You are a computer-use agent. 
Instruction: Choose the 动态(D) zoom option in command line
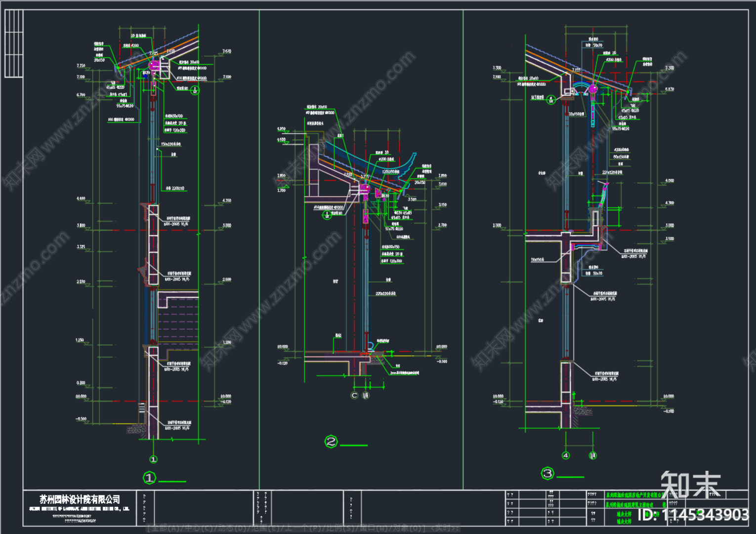tap(232, 528)
